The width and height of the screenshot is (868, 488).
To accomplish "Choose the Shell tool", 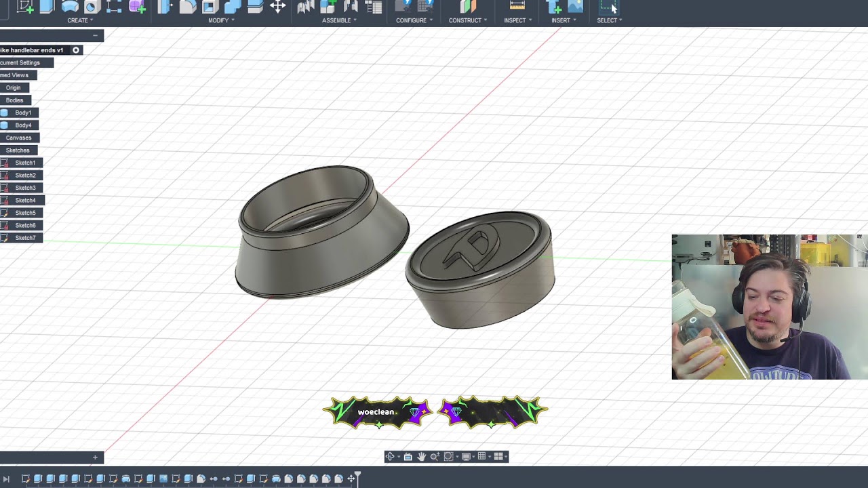I will tap(210, 6).
